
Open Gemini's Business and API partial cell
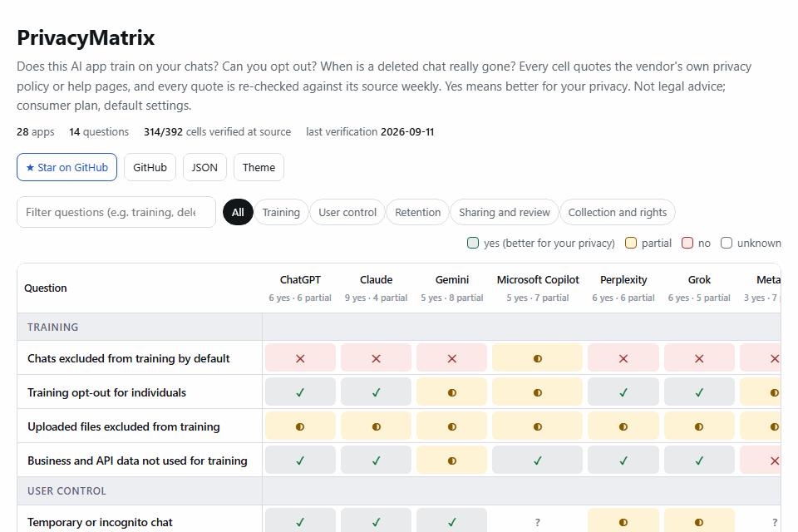click(452, 461)
